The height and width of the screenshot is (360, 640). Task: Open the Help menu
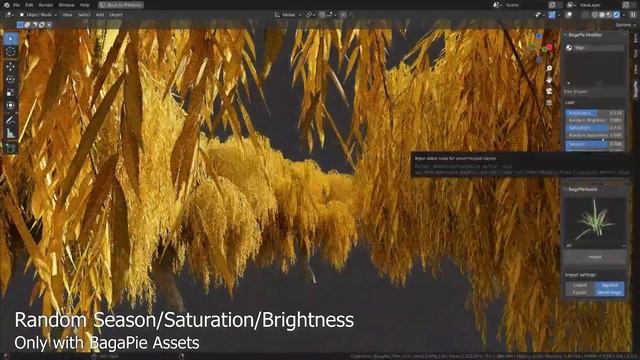(x=84, y=5)
